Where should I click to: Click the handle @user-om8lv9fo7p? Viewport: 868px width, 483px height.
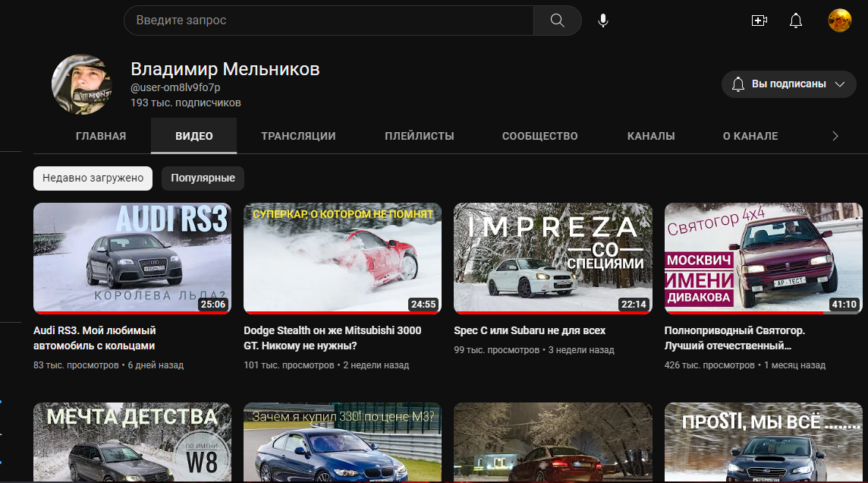tap(175, 87)
